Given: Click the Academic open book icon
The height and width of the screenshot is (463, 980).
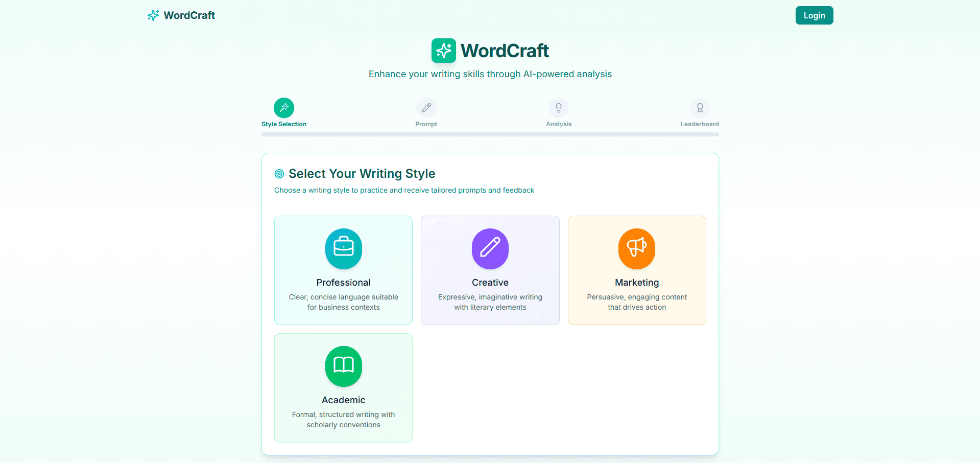Looking at the screenshot, I should tap(344, 366).
